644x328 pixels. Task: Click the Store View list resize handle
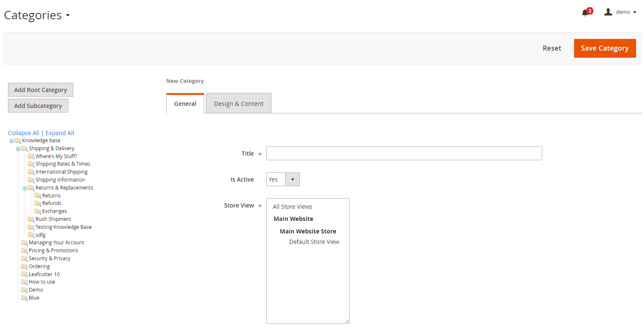point(347,321)
